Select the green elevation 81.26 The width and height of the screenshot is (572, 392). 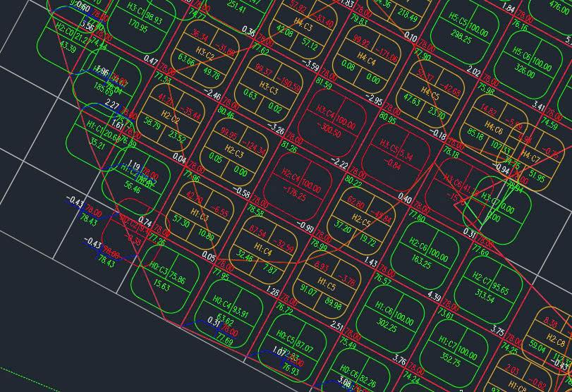point(291,147)
